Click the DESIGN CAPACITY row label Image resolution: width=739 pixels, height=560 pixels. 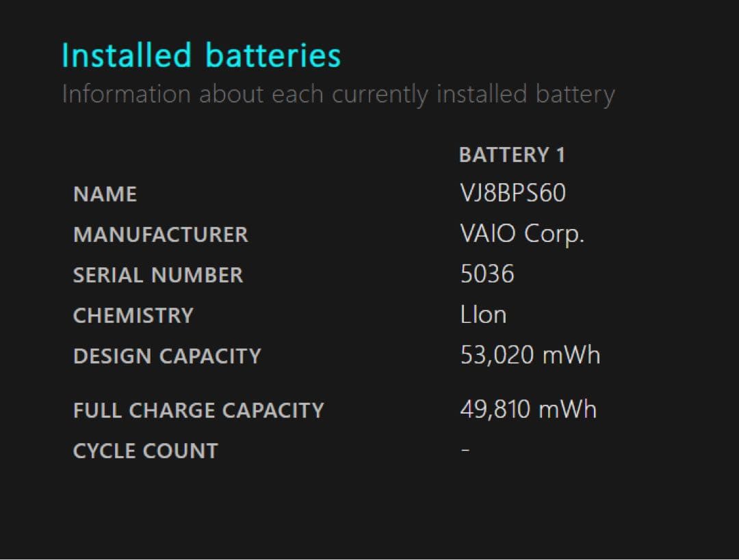pyautogui.click(x=167, y=356)
